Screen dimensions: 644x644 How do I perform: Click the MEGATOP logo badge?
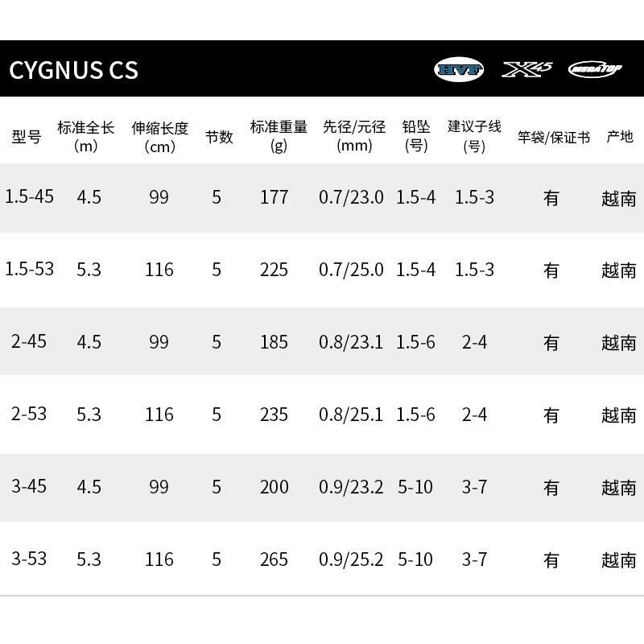tap(595, 69)
